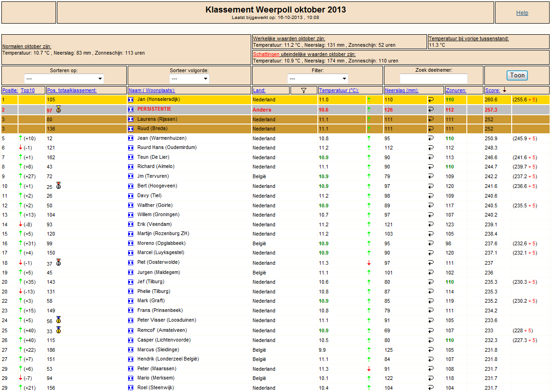Click the Zoek deelnemer search field
This screenshot has height=392, width=551.
pos(433,79)
